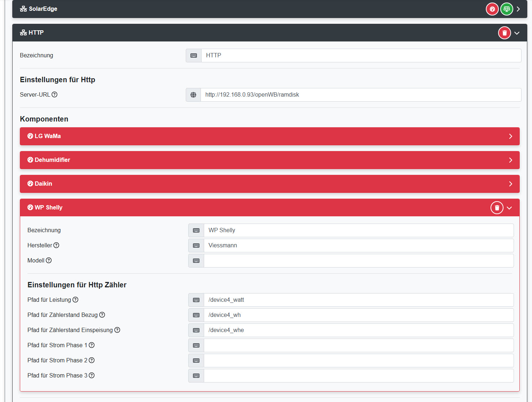Show help for Hersteller

(56, 245)
